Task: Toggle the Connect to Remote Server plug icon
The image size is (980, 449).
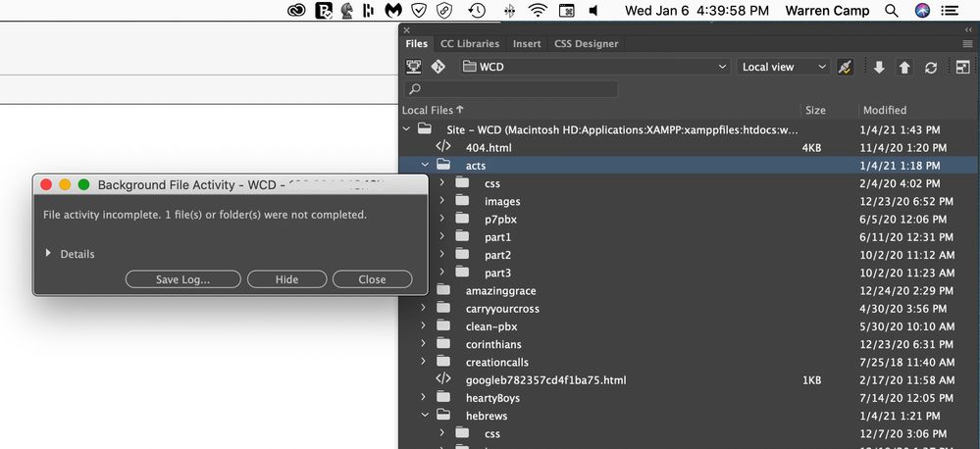Action: (845, 67)
